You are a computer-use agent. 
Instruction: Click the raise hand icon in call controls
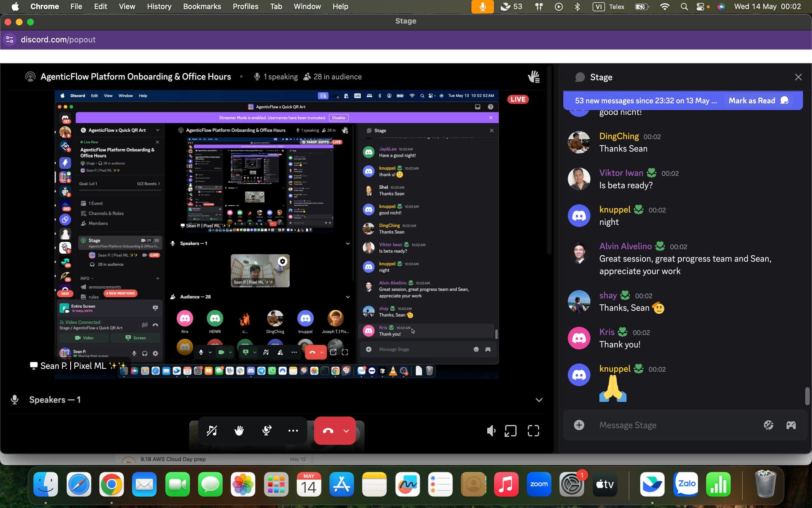coord(239,431)
